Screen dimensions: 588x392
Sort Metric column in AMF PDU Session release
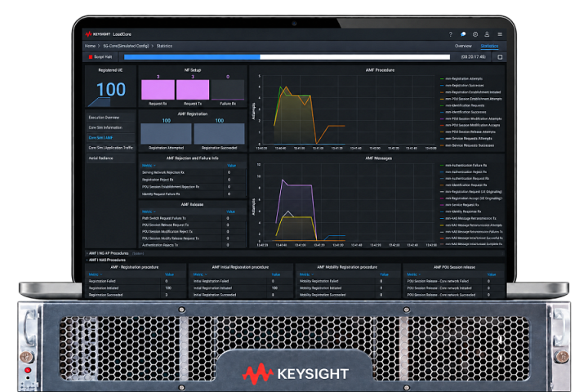pos(413,274)
